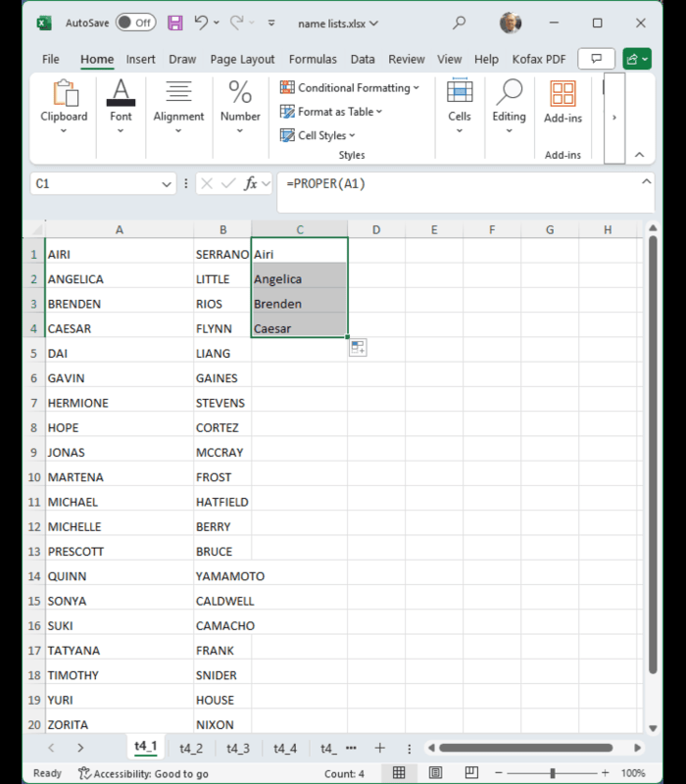
Task: Click the Save icon in title bar
Action: tap(175, 23)
